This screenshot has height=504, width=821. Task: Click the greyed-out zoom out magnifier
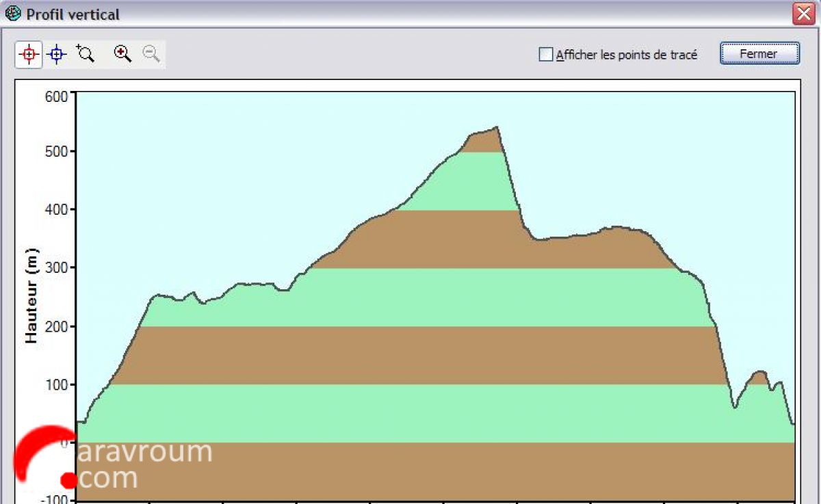coord(151,53)
